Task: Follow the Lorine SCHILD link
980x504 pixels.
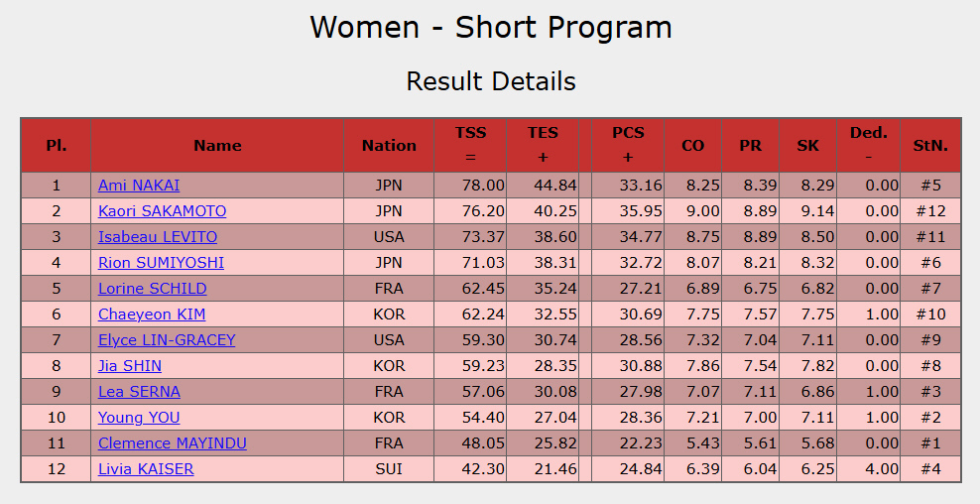Action: (x=153, y=289)
